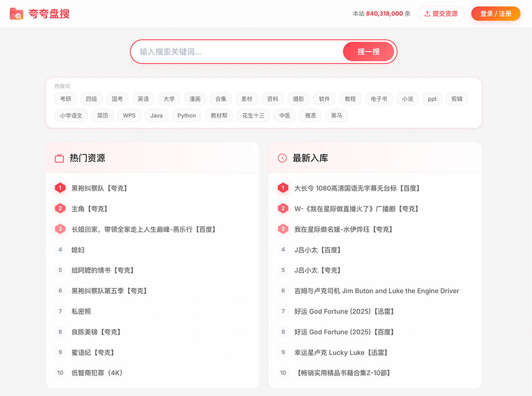Image resolution: width=532 pixels, height=396 pixels.
Task: Click the 夸夸盘搜 folder logo icon
Action: coord(16,14)
